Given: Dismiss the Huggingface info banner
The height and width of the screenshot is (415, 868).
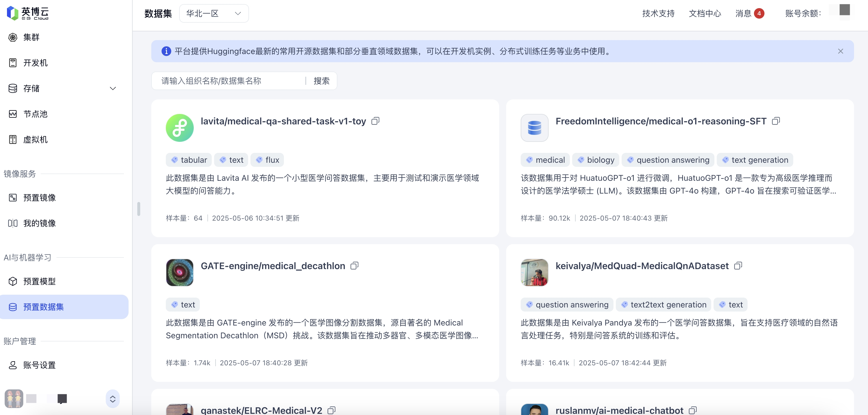Looking at the screenshot, I should tap(840, 51).
